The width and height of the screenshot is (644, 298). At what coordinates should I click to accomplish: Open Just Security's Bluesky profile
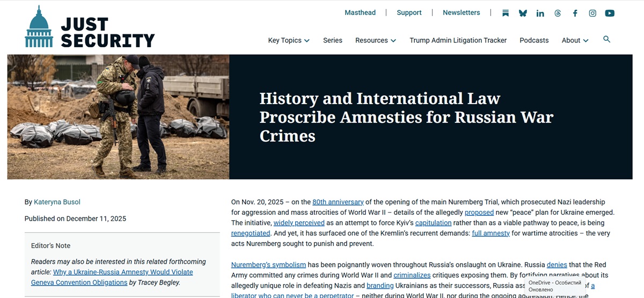[523, 13]
